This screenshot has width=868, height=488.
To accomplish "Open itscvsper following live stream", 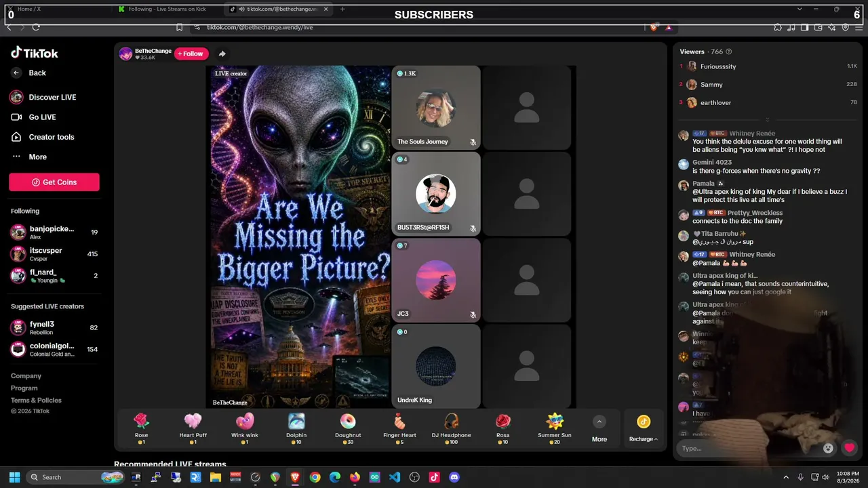I will 54,254.
